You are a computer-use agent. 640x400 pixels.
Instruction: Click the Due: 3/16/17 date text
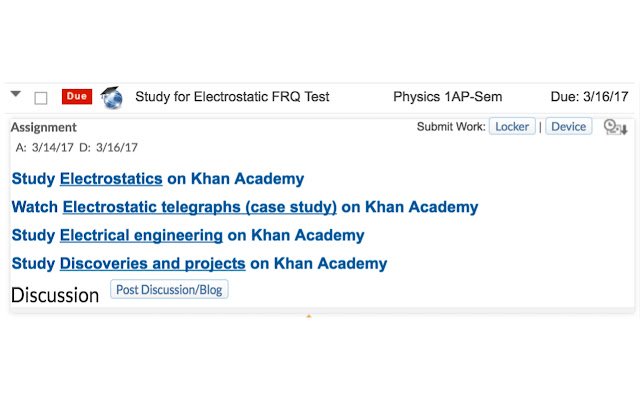[589, 97]
